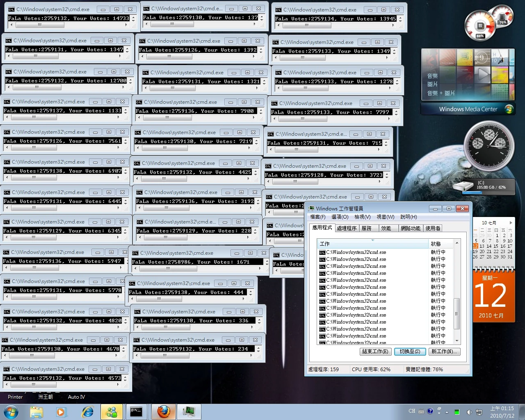Sort the task list by 工作 column header
The height and width of the screenshot is (420, 525).
[373, 244]
